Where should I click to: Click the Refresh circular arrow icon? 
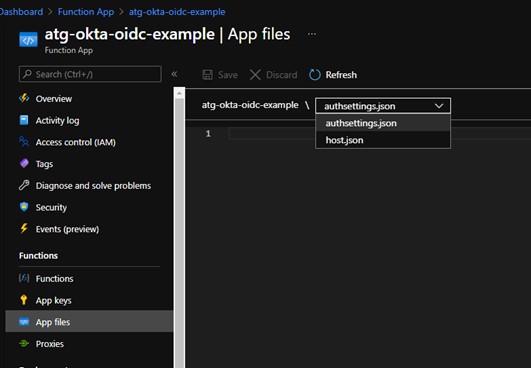pos(315,75)
